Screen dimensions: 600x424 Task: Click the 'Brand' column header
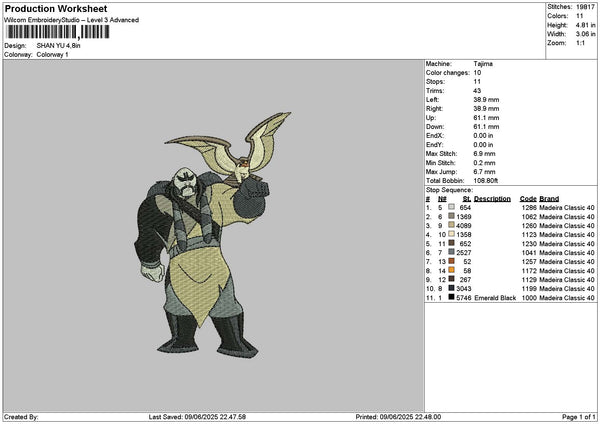pos(549,199)
